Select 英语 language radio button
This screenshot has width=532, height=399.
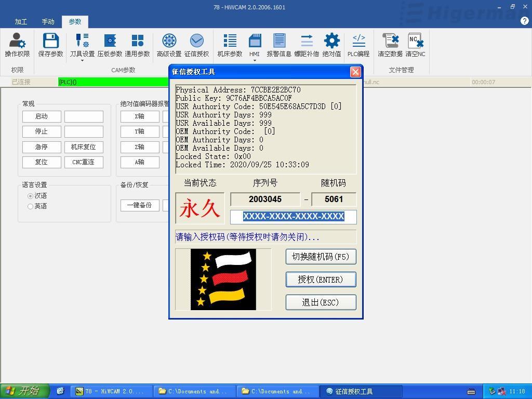pyautogui.click(x=30, y=206)
